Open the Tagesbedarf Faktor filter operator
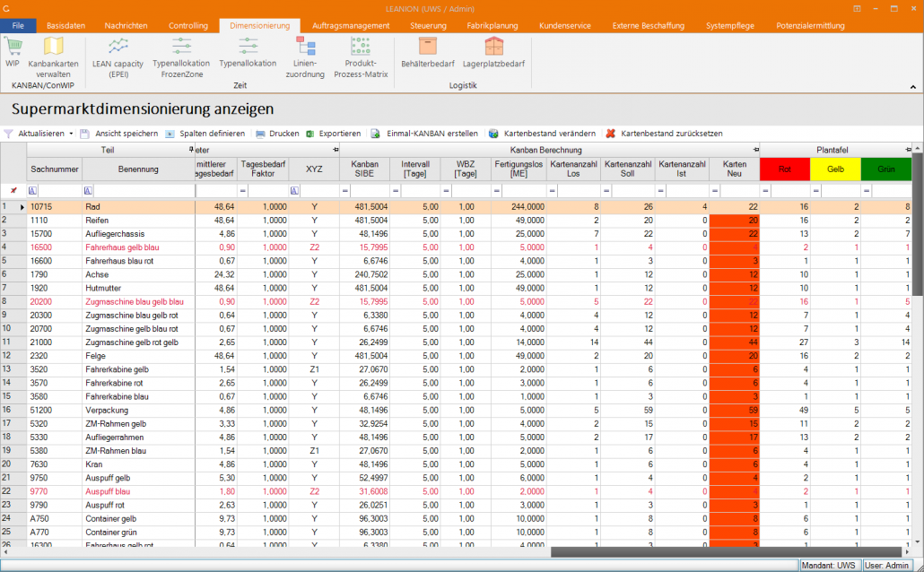Screen dimensions: 924x572 coord(242,190)
